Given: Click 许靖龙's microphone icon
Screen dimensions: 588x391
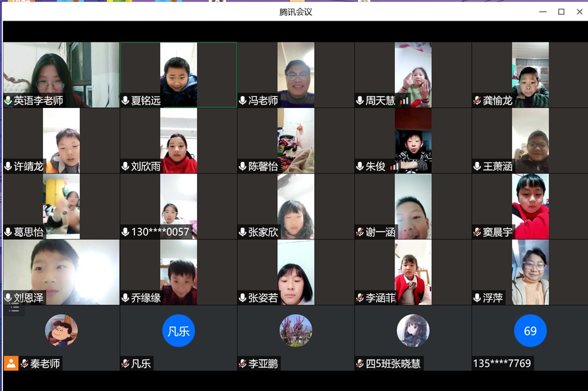Looking at the screenshot, I should pos(8,166).
